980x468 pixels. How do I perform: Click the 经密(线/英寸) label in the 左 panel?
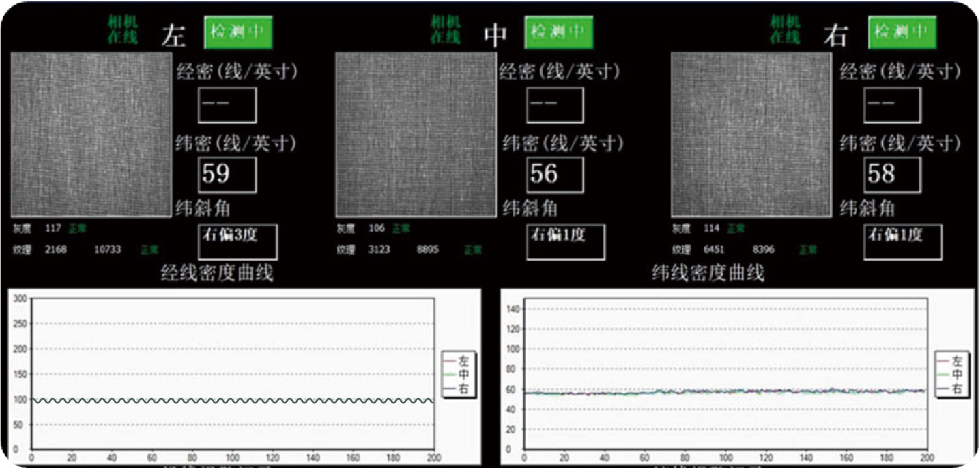[x=237, y=72]
